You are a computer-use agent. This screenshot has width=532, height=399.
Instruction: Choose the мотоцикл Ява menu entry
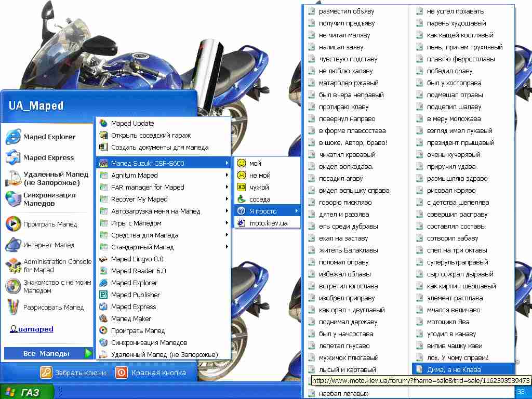point(463,322)
